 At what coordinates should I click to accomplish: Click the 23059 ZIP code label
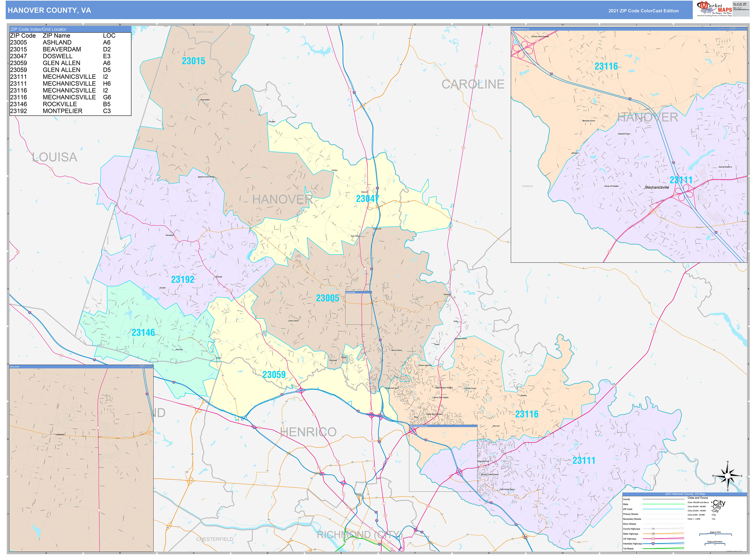click(274, 375)
